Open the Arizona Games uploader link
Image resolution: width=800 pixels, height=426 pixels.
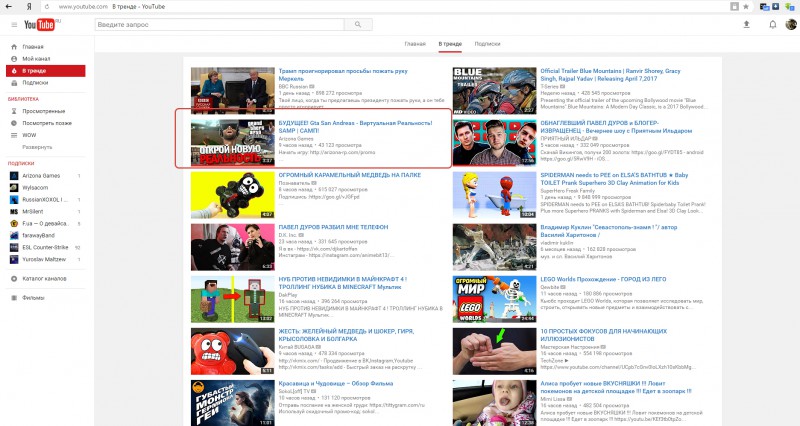click(296, 138)
